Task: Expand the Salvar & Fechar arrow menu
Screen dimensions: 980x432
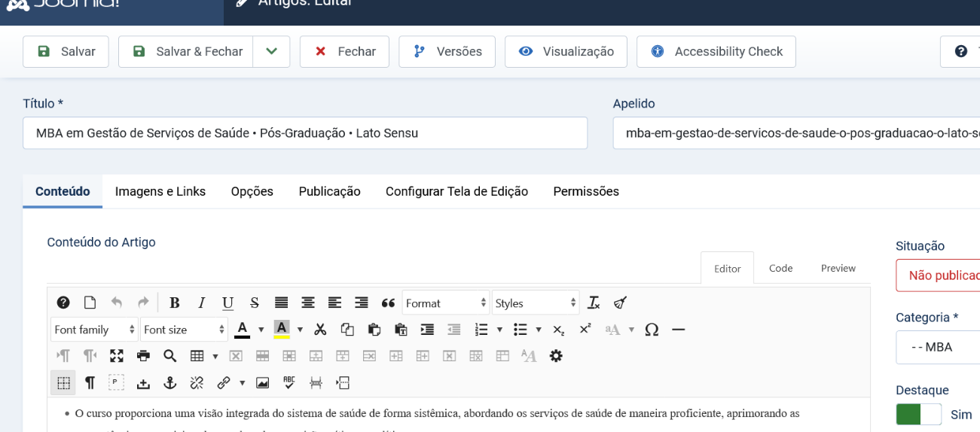Action: coord(271,51)
